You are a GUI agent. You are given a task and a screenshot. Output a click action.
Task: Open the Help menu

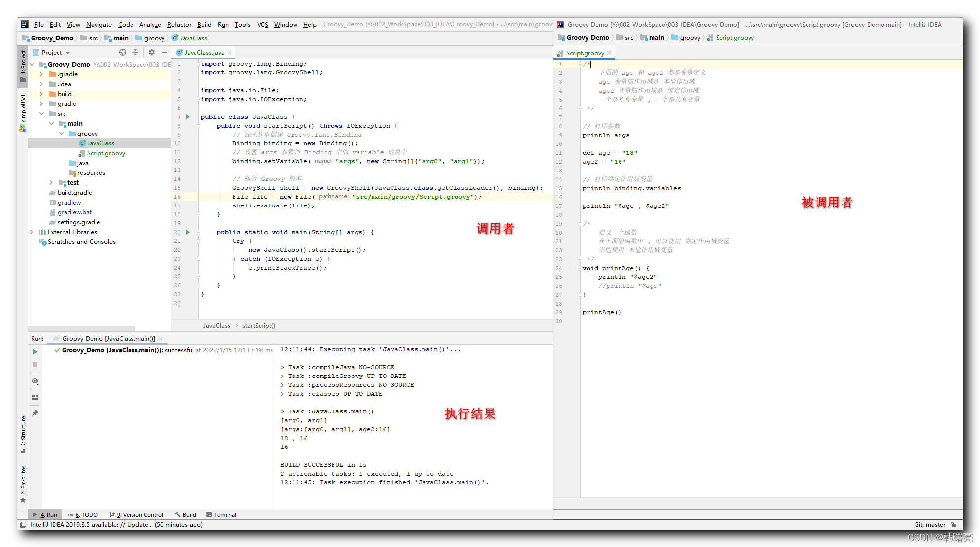pyautogui.click(x=310, y=24)
